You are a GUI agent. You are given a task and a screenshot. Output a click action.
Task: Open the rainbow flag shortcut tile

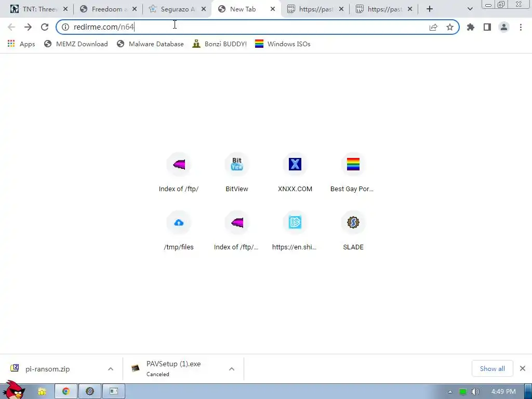click(353, 173)
